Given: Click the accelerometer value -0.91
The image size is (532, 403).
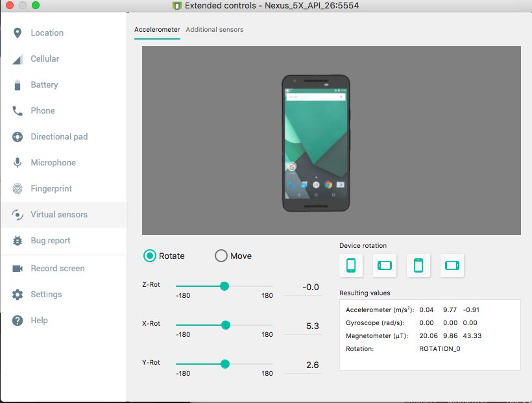Looking at the screenshot, I should (471, 310).
